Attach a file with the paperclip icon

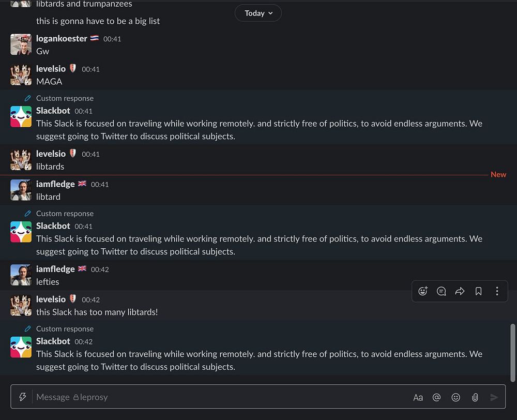click(x=475, y=397)
